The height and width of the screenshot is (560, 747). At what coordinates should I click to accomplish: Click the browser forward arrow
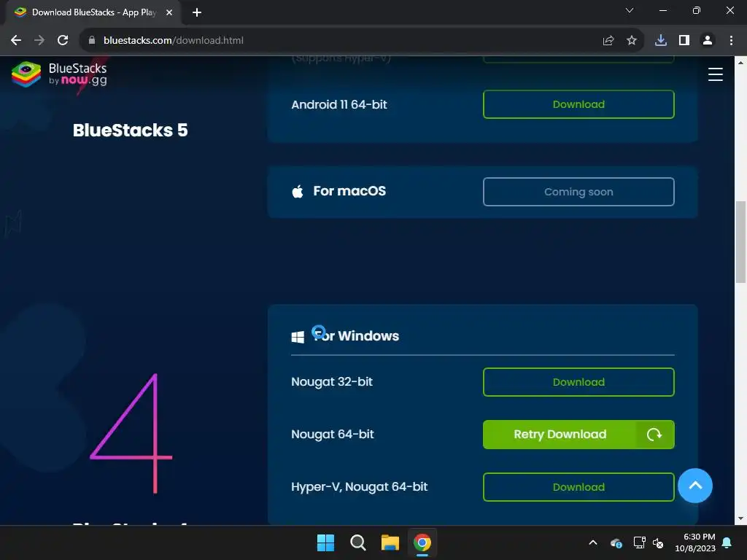pyautogui.click(x=39, y=41)
